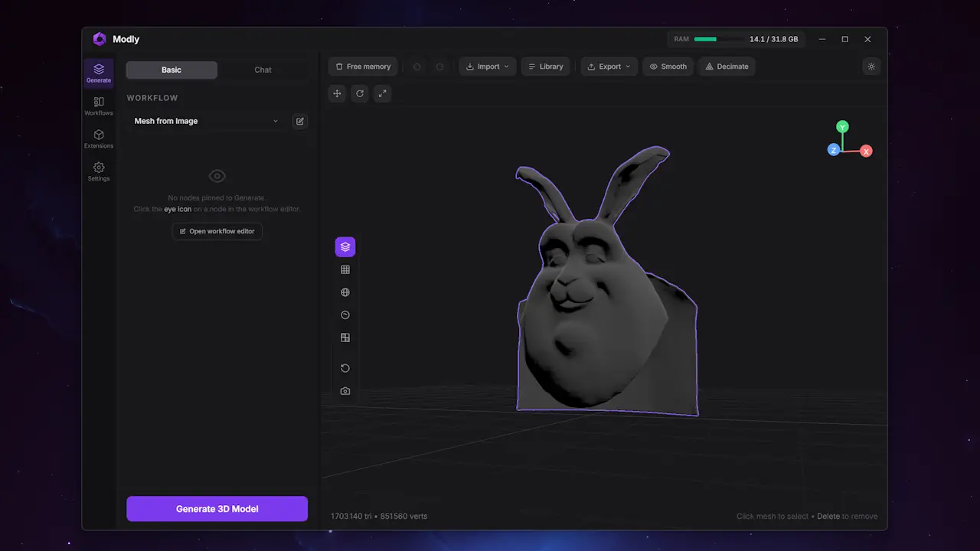Screen dimensions: 980x551
Task: Click the triangle and vertex count text
Action: pos(379,517)
